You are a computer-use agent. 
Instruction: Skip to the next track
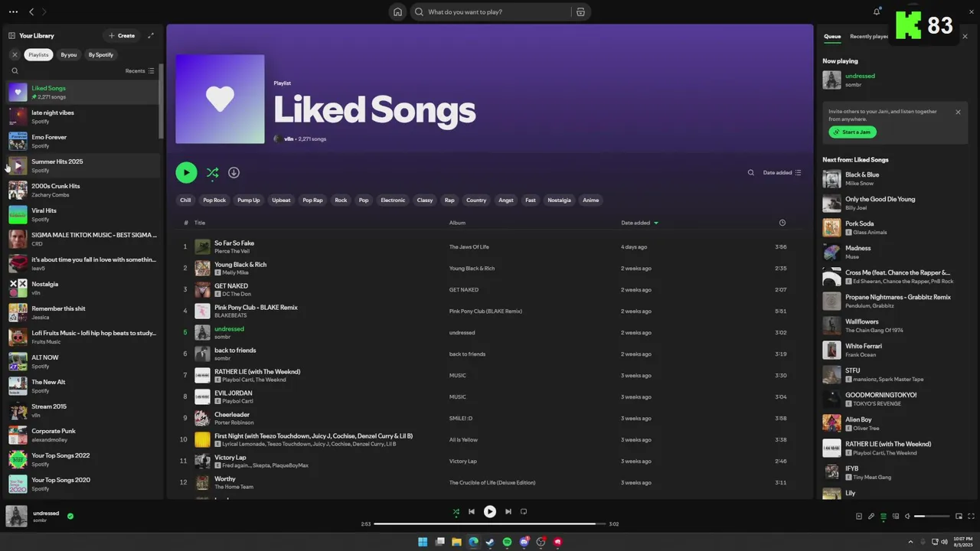point(508,511)
